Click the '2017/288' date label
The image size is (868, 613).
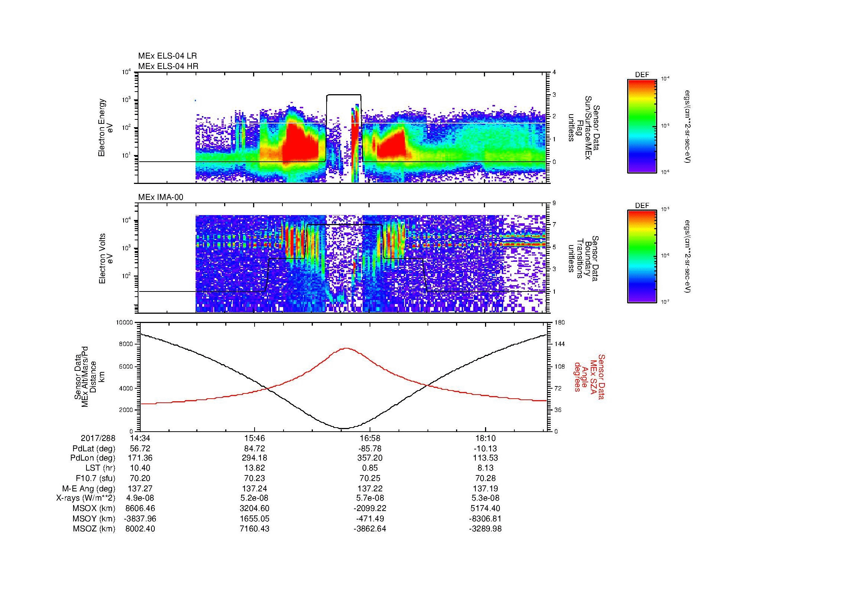click(x=98, y=438)
